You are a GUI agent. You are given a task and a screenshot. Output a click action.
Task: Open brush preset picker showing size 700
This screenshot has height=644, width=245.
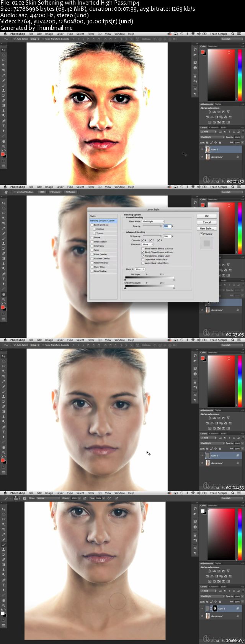pyautogui.click(x=16, y=498)
